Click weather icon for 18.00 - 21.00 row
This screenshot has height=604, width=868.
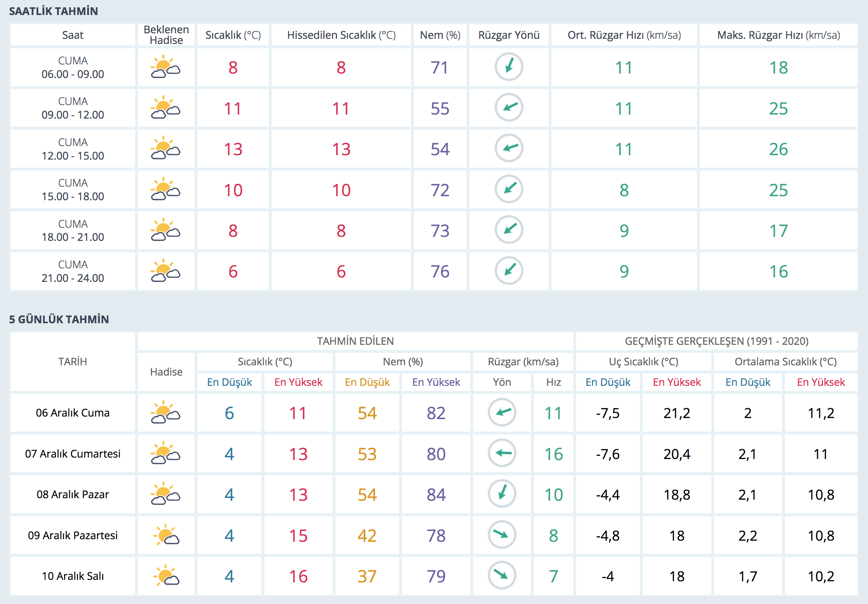pyautogui.click(x=166, y=230)
